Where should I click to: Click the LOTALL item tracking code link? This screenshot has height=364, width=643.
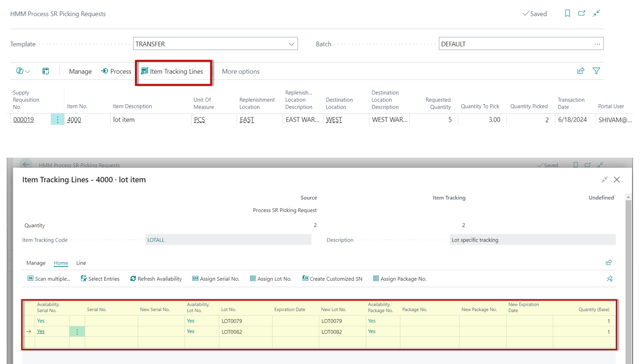(x=156, y=240)
